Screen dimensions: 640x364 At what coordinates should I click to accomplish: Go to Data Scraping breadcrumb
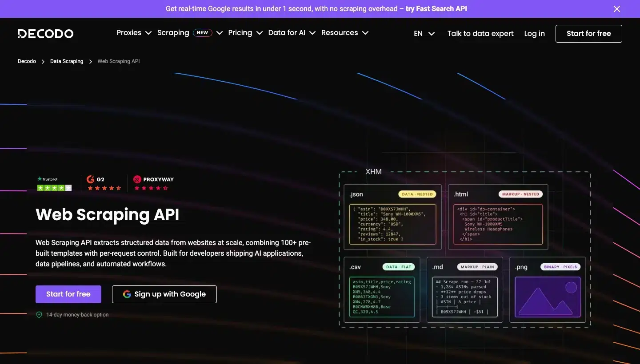coord(67,61)
